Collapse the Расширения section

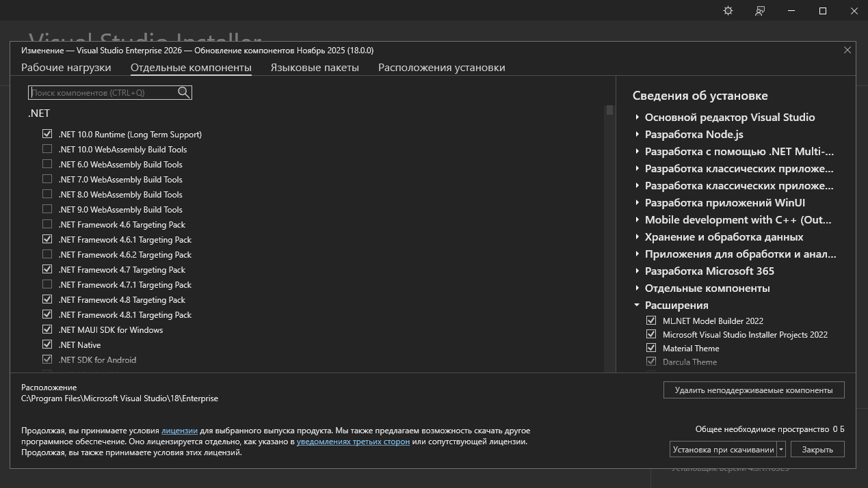(x=637, y=306)
